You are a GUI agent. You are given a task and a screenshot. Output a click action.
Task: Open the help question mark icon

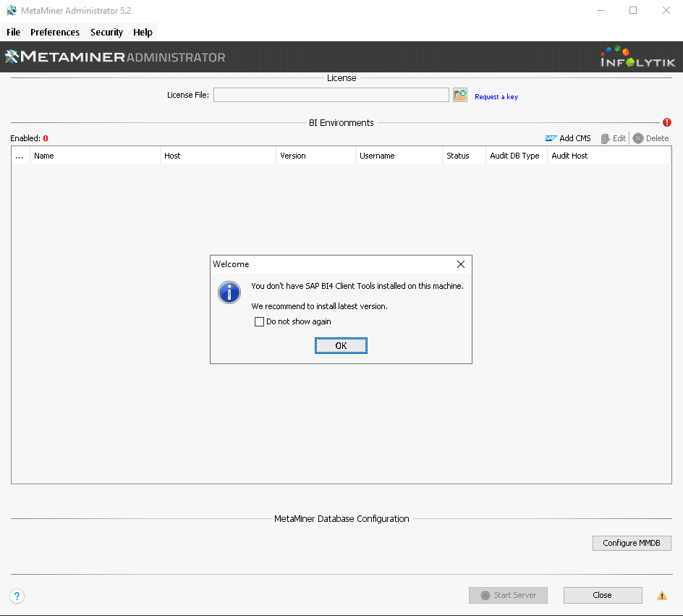pyautogui.click(x=17, y=596)
